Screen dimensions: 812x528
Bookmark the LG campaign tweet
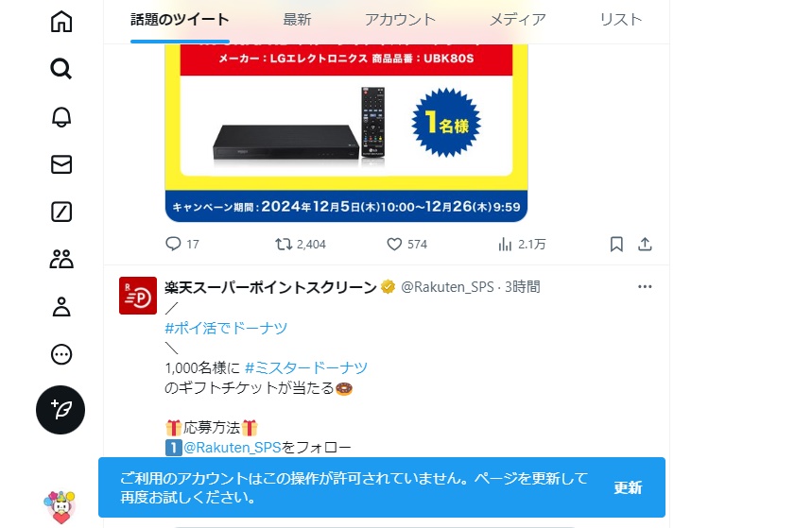pyautogui.click(x=616, y=245)
